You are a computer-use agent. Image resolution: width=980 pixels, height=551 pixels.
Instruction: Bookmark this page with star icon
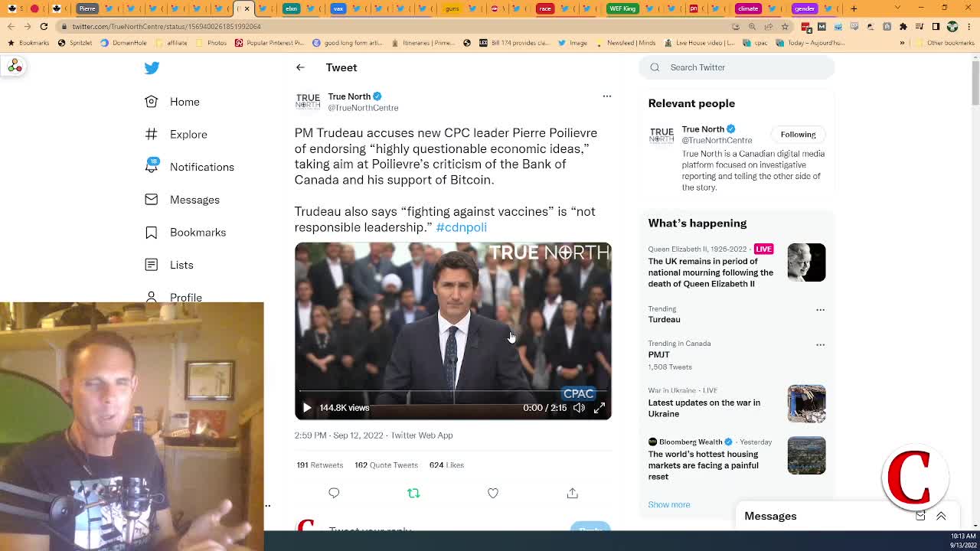[785, 26]
